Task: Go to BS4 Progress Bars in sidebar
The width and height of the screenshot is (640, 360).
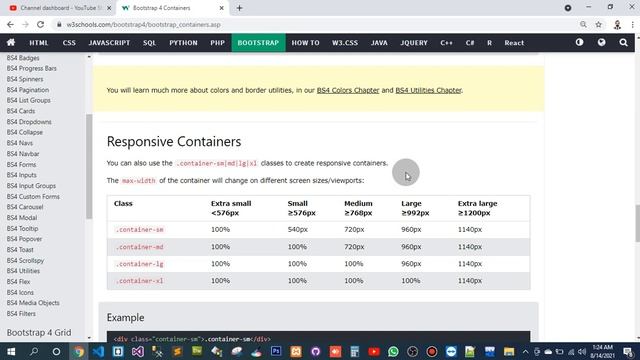Action: click(31, 69)
